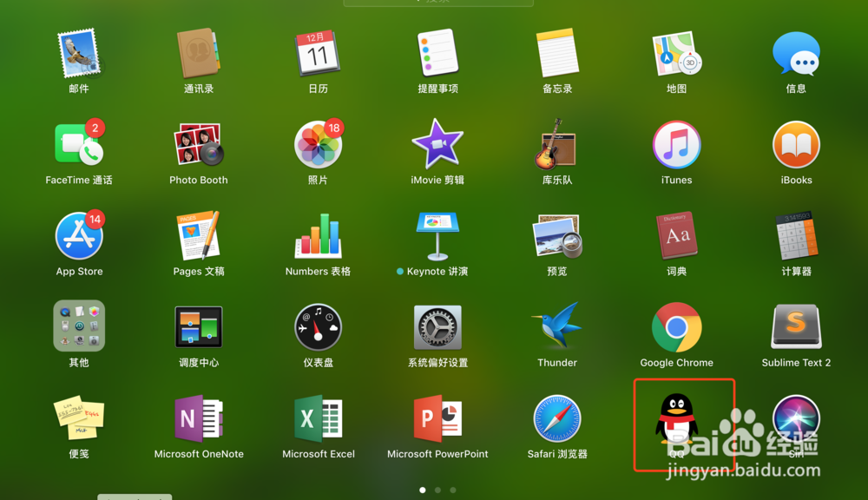Viewport: 868px width, 500px height.
Task: Open iBooks
Action: 796,149
